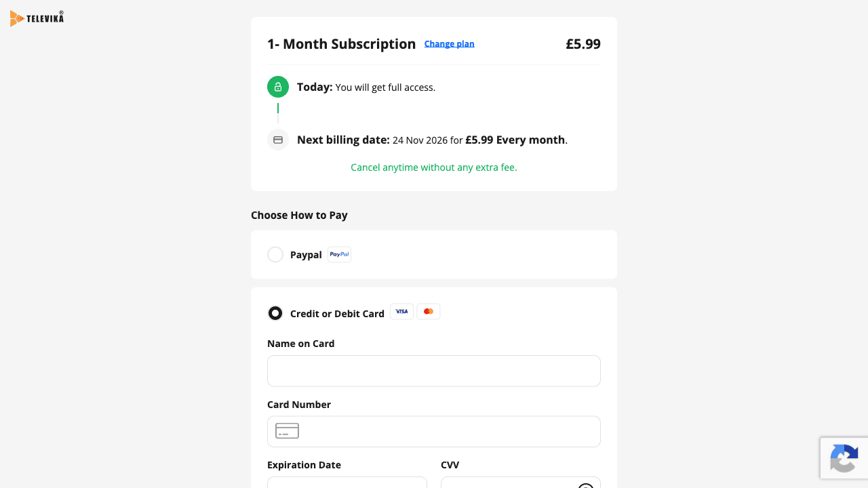Click the Mastercard logo
This screenshot has height=488, width=868.
[429, 311]
